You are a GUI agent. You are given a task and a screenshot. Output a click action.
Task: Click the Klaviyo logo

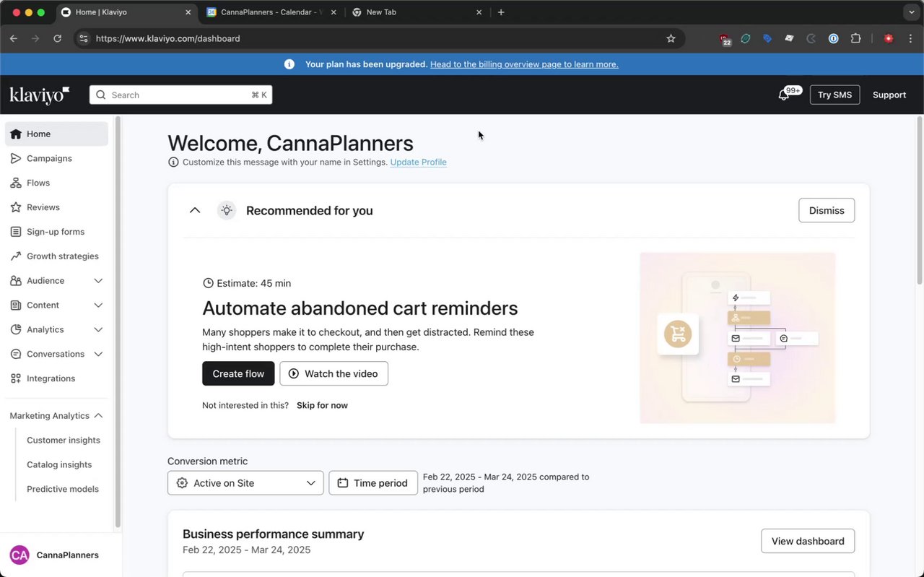pyautogui.click(x=40, y=95)
